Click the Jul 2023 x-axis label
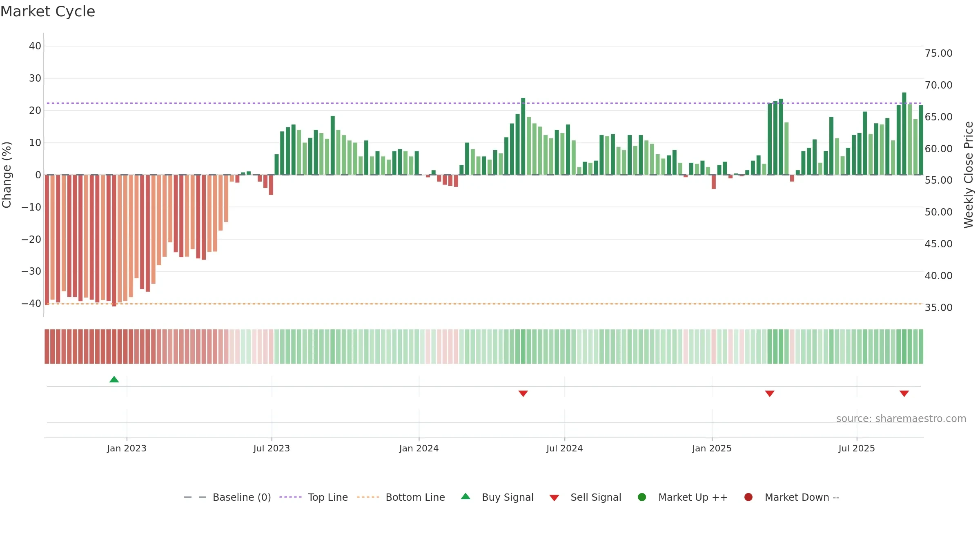The width and height of the screenshot is (980, 551). click(x=272, y=449)
